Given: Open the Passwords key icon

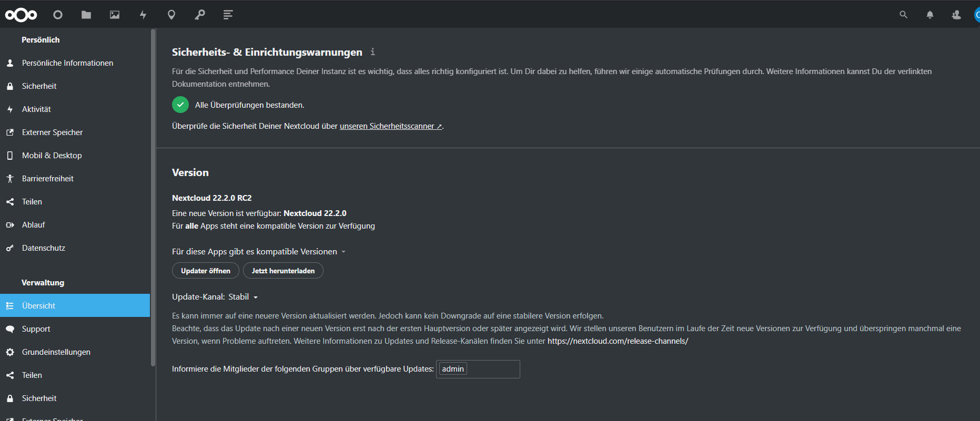Looking at the screenshot, I should [200, 15].
